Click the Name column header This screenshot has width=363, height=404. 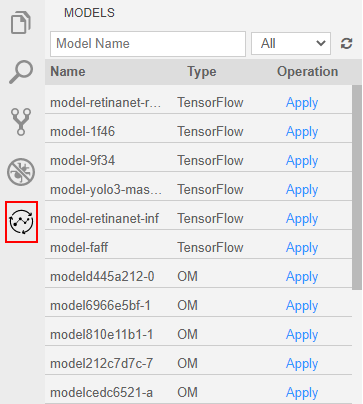(x=68, y=72)
